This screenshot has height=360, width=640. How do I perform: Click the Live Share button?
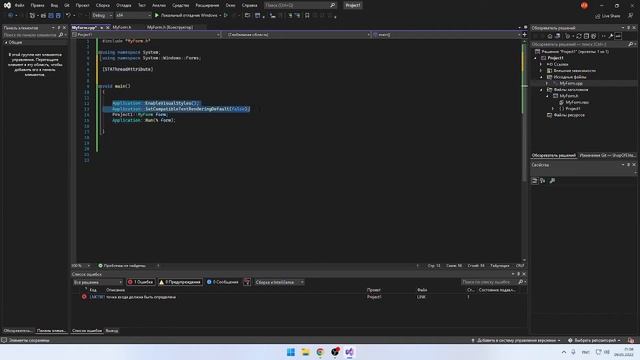[608, 16]
